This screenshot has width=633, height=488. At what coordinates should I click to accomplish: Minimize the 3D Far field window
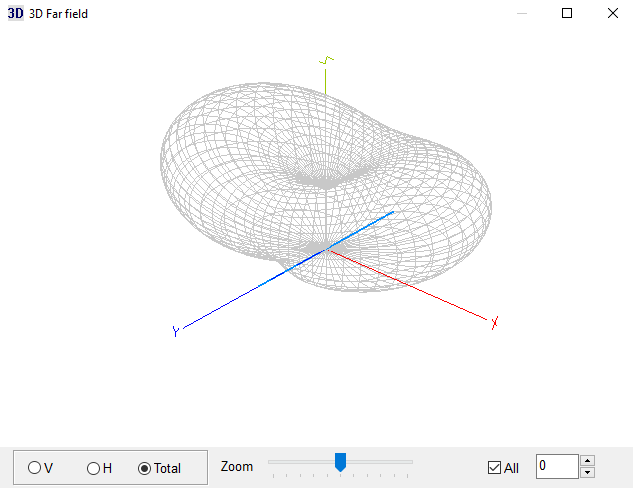521,14
